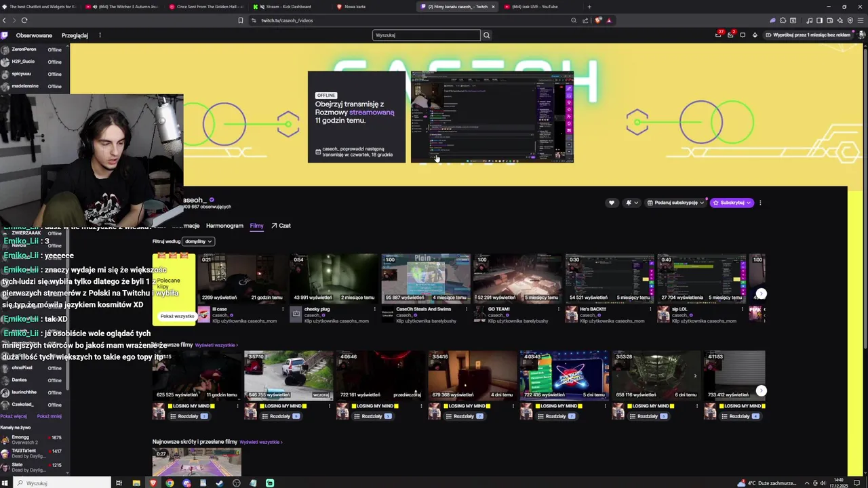Open channel three-dot options menu
The image size is (868, 488).
(x=760, y=203)
